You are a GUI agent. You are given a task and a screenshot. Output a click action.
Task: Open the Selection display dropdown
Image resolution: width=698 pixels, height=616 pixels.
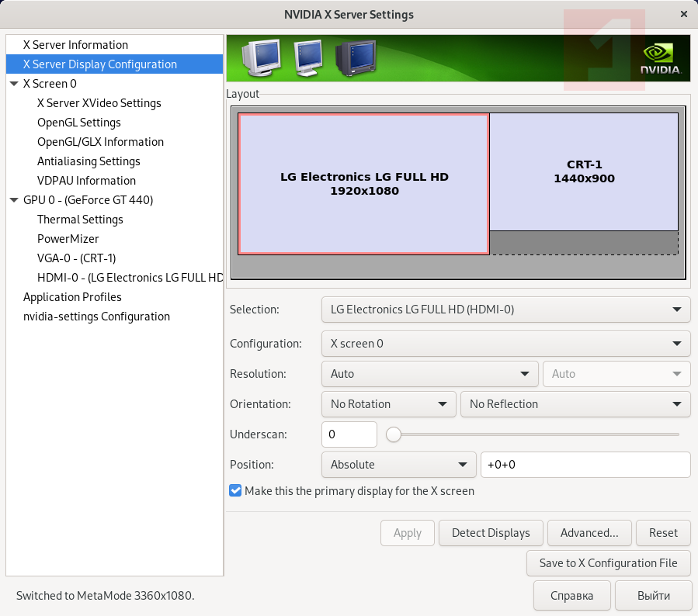tap(505, 310)
